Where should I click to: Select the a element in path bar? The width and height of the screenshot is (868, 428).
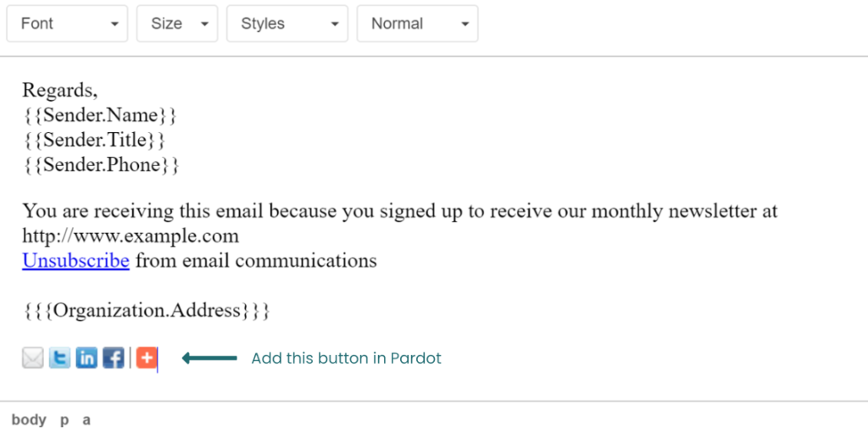tap(86, 420)
